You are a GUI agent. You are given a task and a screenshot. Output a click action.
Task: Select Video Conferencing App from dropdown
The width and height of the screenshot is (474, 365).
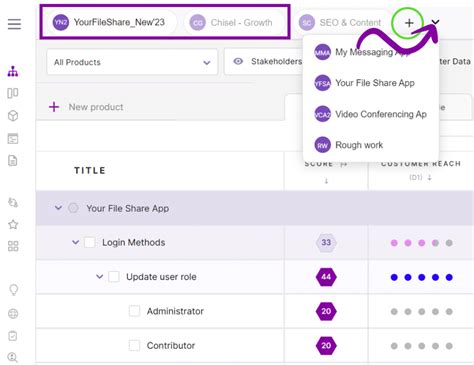point(371,114)
